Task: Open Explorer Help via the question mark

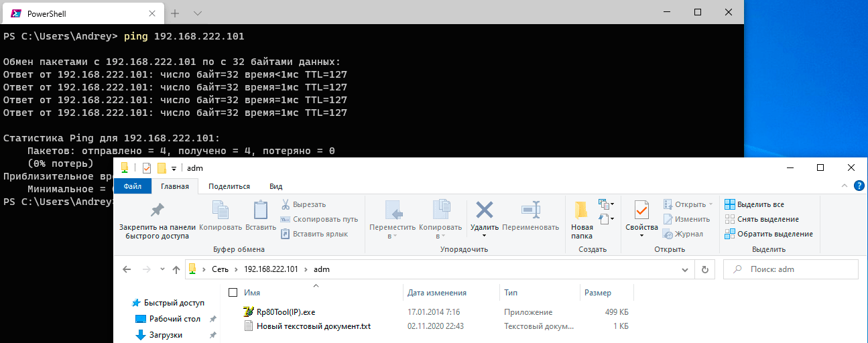Action: click(x=859, y=186)
